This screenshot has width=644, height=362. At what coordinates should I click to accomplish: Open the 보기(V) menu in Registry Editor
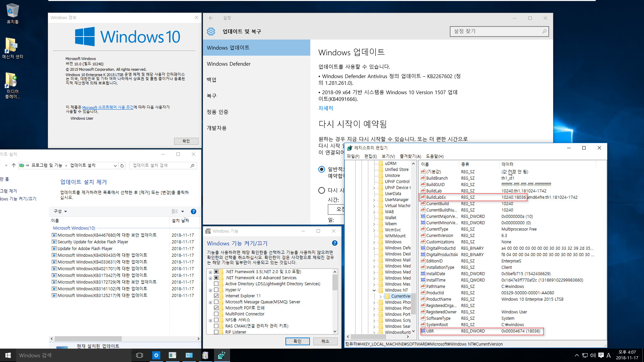point(388,157)
